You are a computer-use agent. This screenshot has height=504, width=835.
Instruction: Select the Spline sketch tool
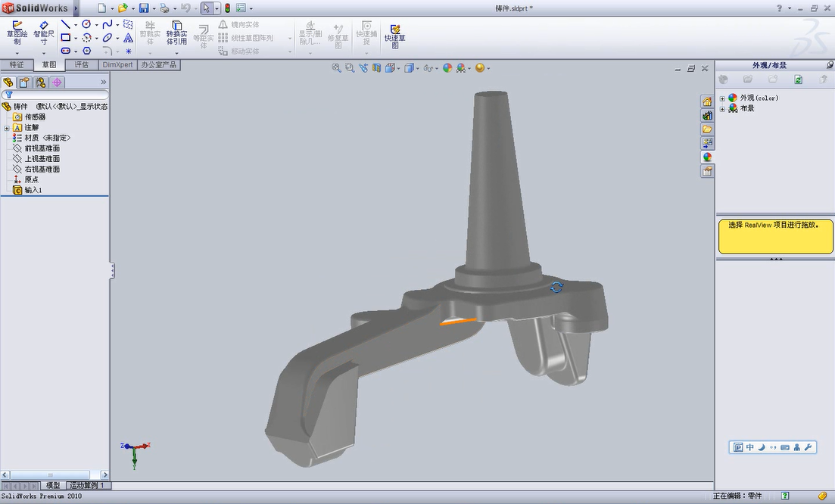[x=107, y=24]
